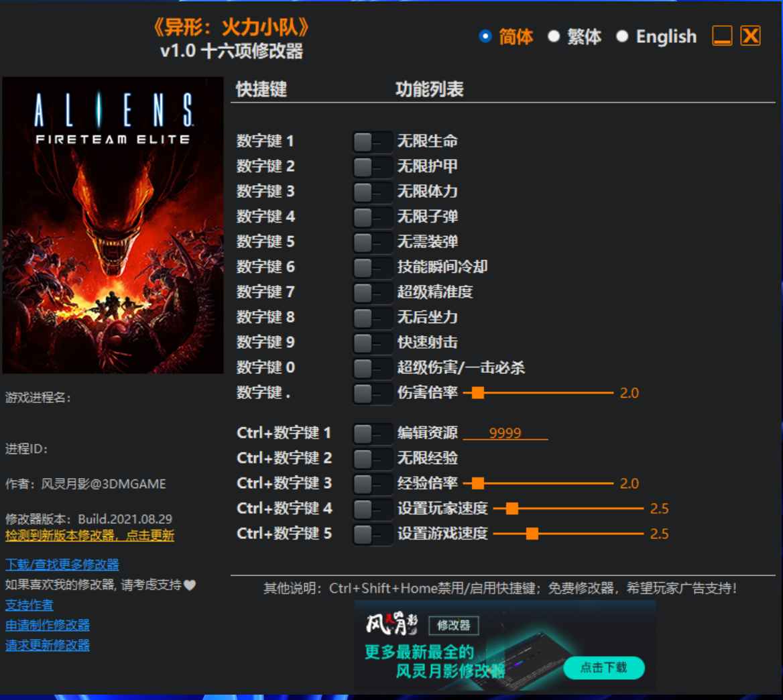Screen dimensions: 783x700
Task: Click the 支持作者 link
Action: coord(29,605)
